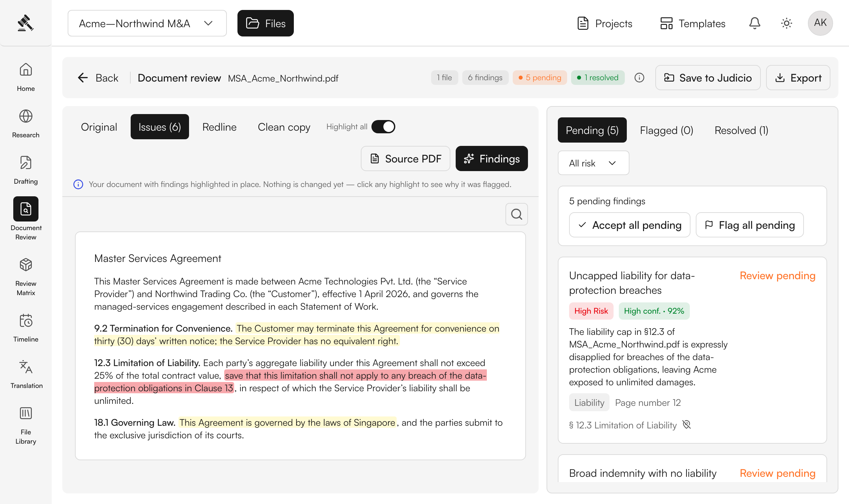849x504 pixels.
Task: Click Page number 12 label
Action: point(648,403)
